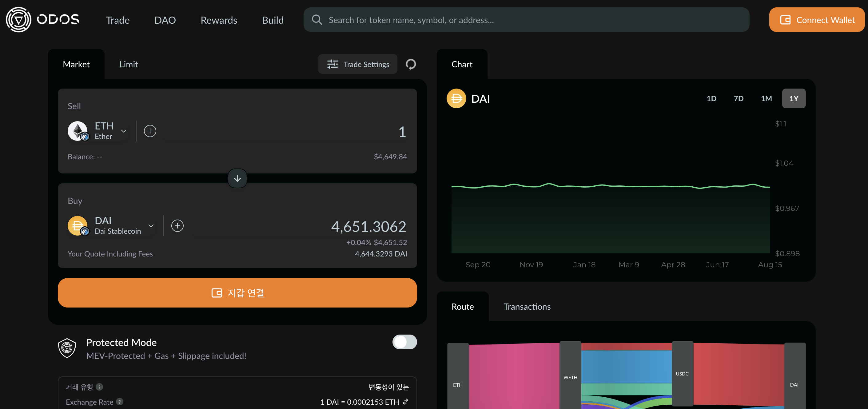Viewport: 868px width, 409px height.
Task: Select the 1D chart range
Action: [x=711, y=98]
